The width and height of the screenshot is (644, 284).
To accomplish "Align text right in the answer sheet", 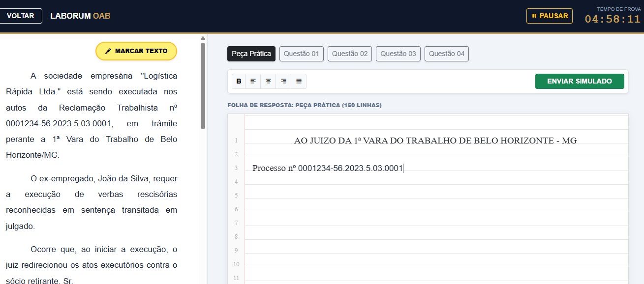I will click(x=283, y=81).
